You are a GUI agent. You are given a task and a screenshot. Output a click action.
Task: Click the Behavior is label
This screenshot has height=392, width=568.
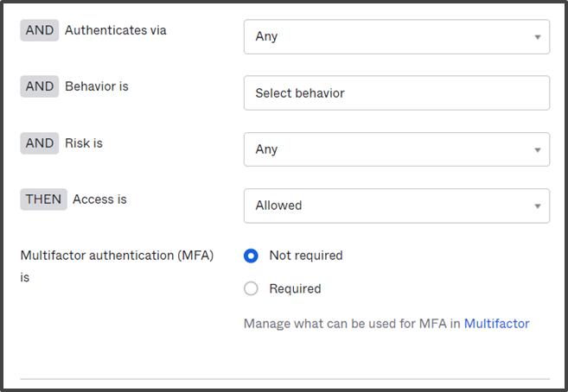point(97,86)
